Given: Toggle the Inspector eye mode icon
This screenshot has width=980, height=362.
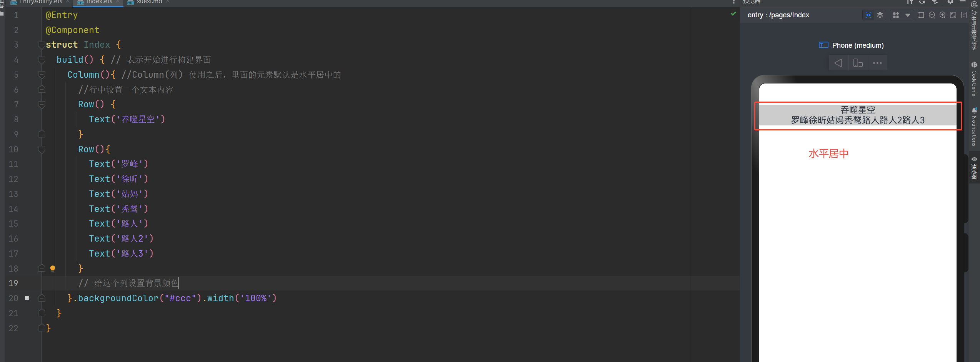Looking at the screenshot, I should pos(868,15).
